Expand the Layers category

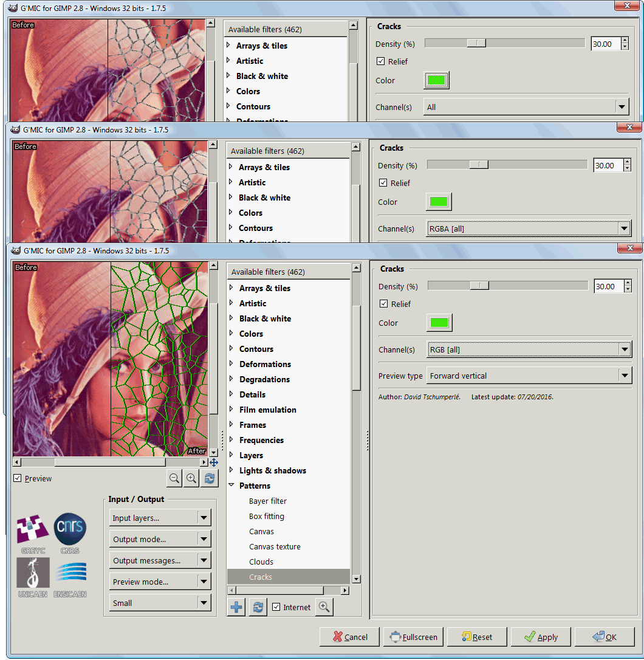(x=231, y=455)
